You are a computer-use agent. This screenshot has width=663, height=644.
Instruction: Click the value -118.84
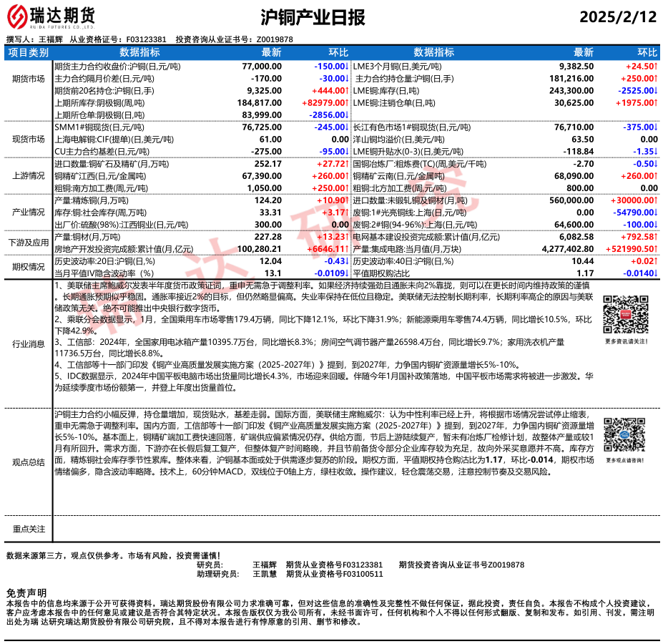click(x=578, y=152)
